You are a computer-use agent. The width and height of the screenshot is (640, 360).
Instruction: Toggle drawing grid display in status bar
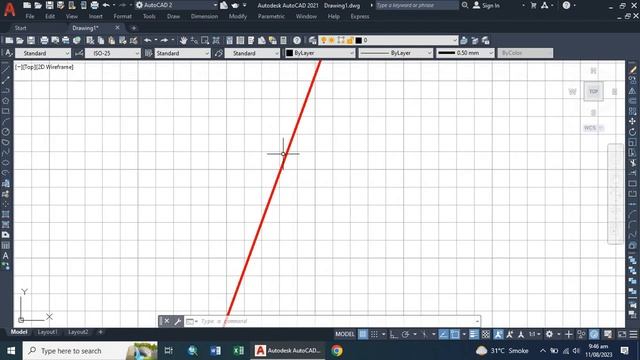[x=362, y=334]
